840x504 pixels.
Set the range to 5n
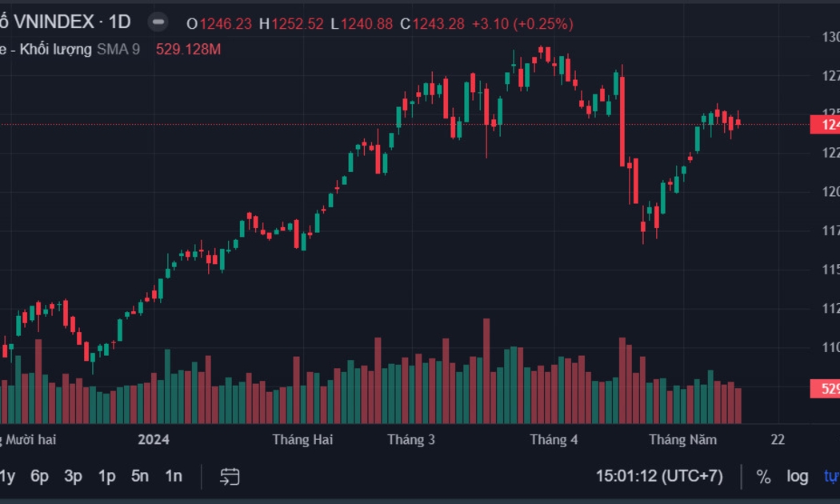140,477
